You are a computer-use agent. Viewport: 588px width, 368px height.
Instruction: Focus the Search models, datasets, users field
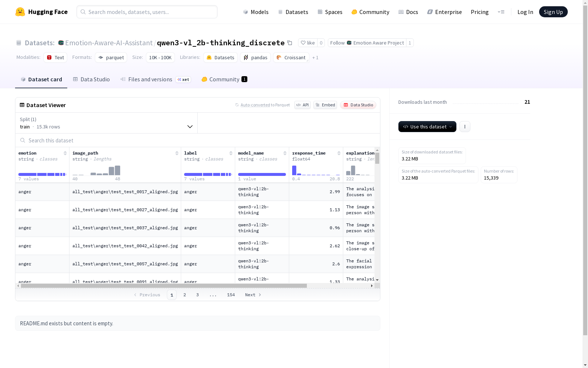tap(147, 12)
